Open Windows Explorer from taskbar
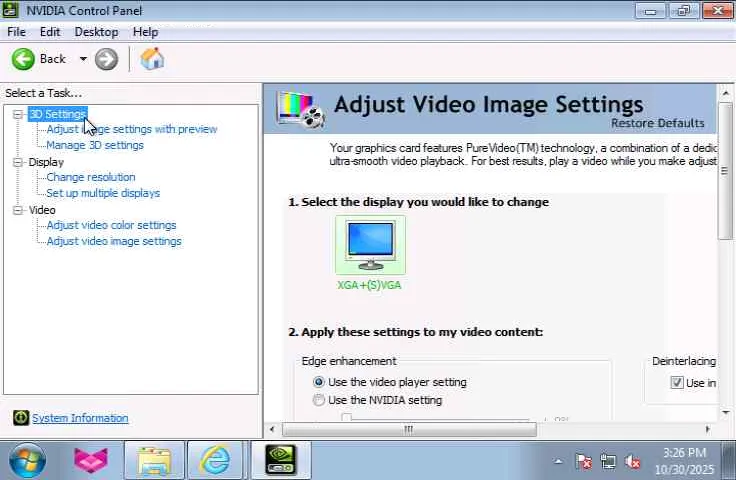736x480 pixels. [x=154, y=460]
